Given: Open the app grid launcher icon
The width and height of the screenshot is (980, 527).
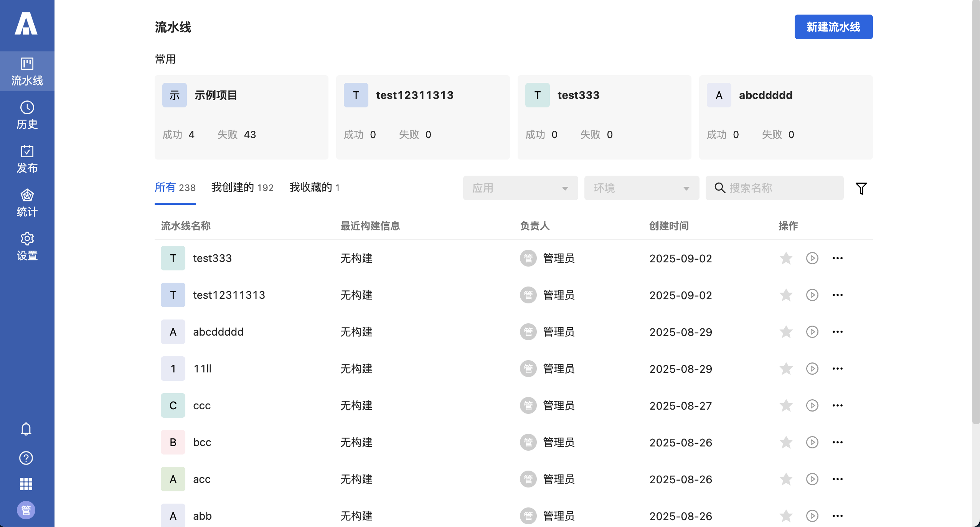Looking at the screenshot, I should tap(26, 484).
